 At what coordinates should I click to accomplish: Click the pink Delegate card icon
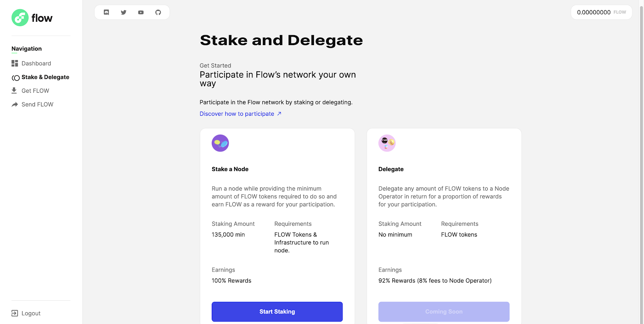[387, 143]
